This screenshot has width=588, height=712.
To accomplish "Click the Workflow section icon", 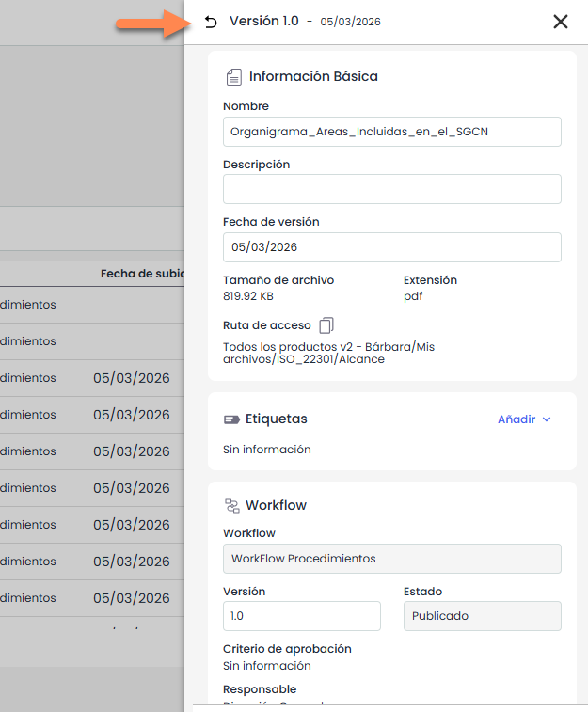I will [232, 505].
